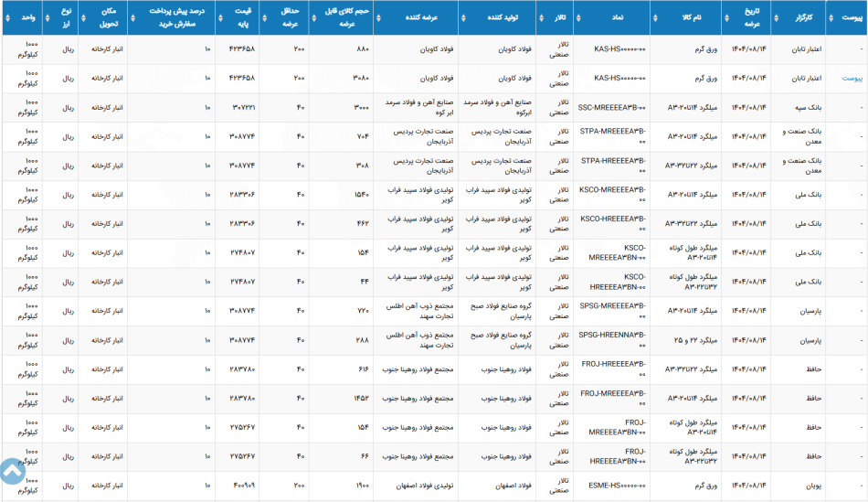Screen dimensions: 868x502
Task: Sort by تاریخ عرضه using its arrow icon
Action: click(726, 17)
